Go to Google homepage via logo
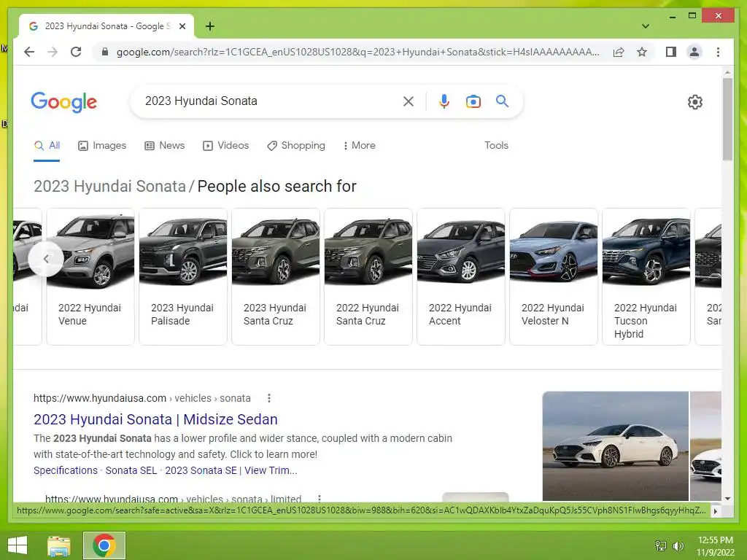Screen dimensions: 747x560 (64, 102)
